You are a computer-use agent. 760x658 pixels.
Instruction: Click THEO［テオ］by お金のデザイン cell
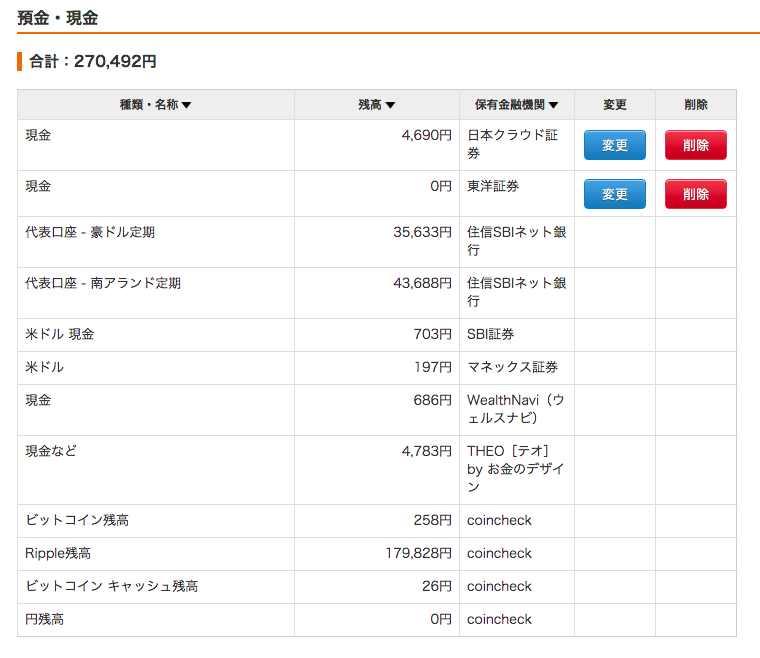tap(517, 470)
